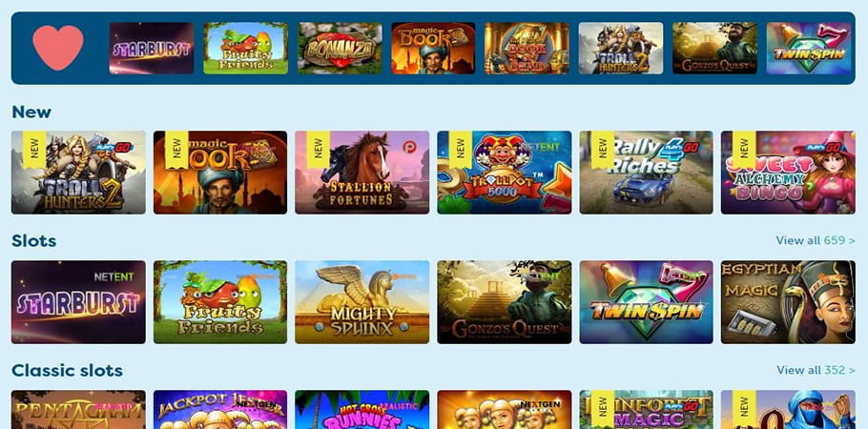Play Stallion Fortunes game

pyautogui.click(x=362, y=173)
